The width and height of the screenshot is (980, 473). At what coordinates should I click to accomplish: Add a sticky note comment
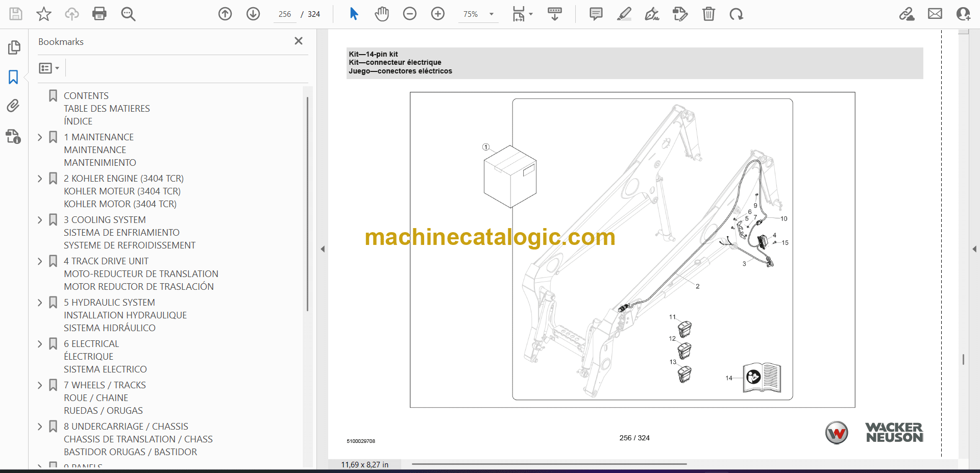coord(596,14)
